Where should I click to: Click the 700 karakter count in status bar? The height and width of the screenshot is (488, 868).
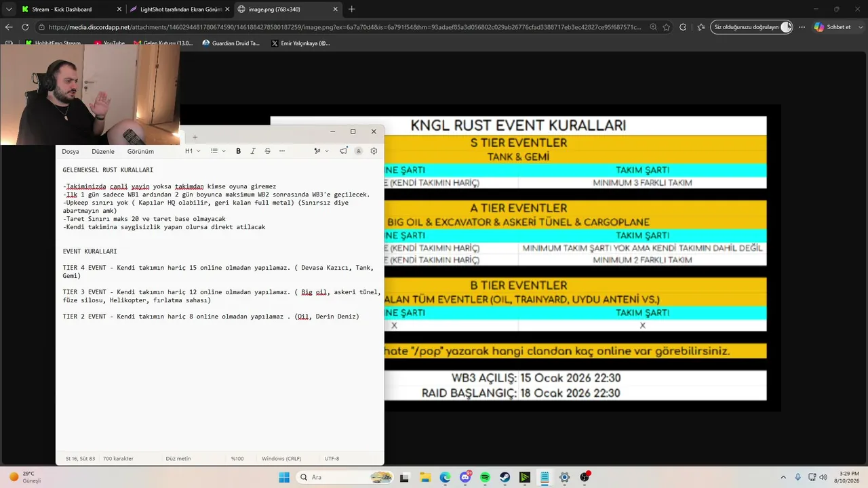[118, 459]
